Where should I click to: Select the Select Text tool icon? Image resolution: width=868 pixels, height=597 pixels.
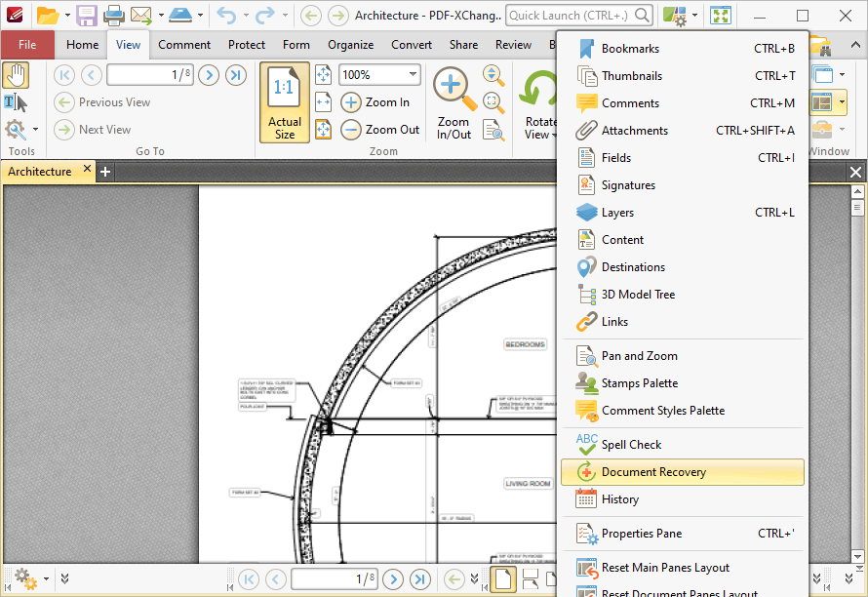(x=16, y=103)
